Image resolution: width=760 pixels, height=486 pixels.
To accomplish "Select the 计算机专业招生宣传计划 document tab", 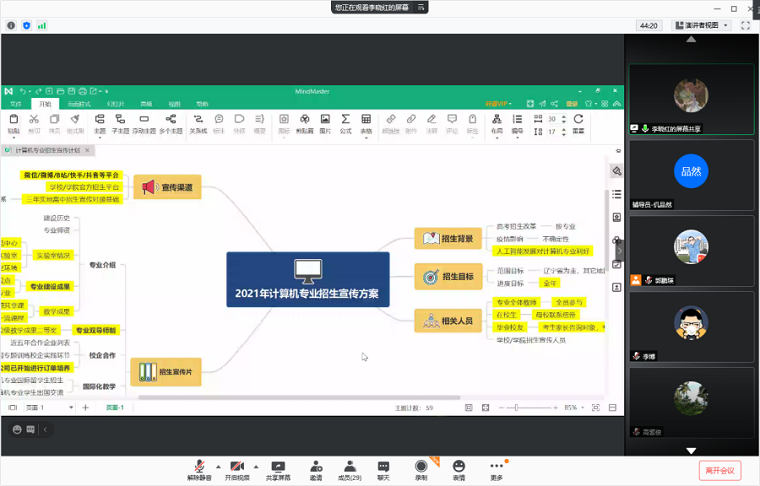I will point(48,150).
